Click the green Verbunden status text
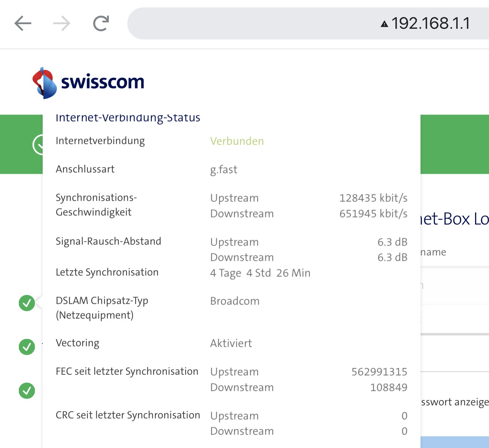The width and height of the screenshot is (489, 448). point(237,141)
